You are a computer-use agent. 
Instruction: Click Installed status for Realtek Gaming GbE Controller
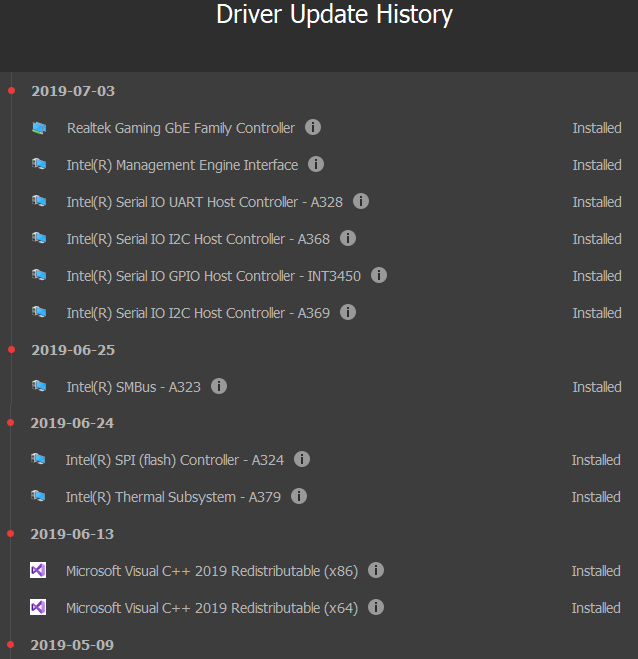[597, 128]
